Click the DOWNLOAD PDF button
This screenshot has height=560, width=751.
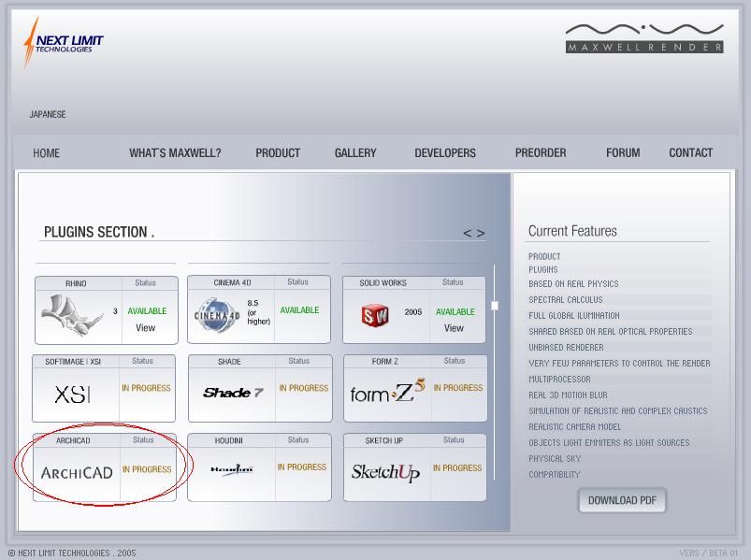tap(622, 501)
